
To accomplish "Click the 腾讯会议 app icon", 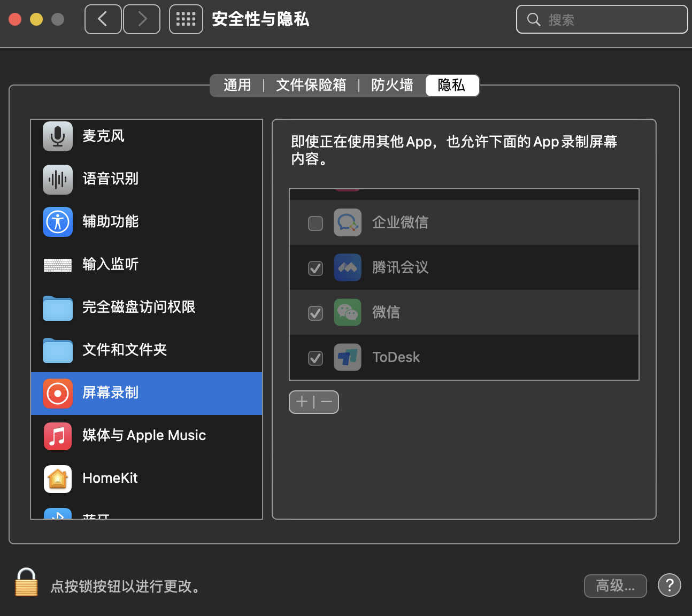I will pos(348,267).
